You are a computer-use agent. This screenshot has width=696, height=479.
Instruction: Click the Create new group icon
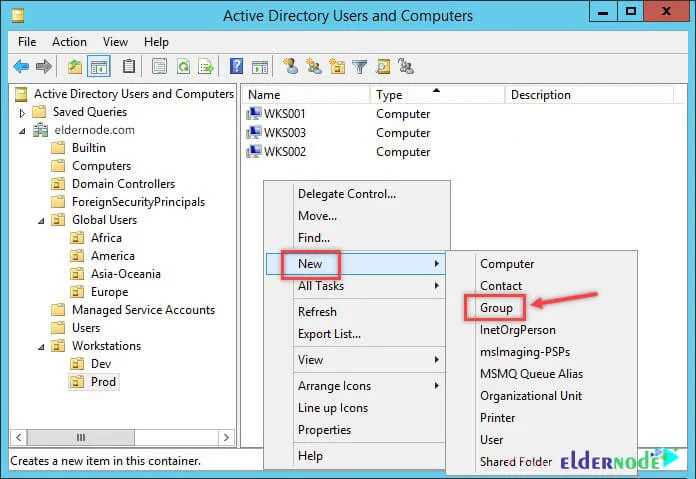click(x=314, y=67)
